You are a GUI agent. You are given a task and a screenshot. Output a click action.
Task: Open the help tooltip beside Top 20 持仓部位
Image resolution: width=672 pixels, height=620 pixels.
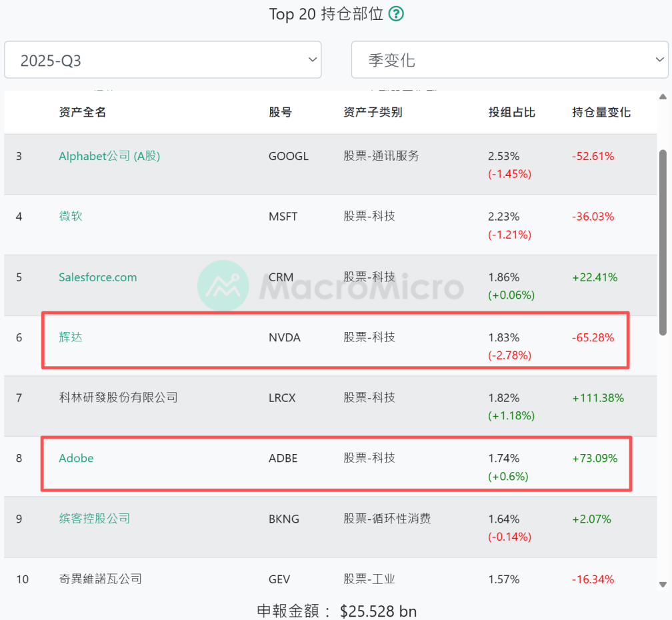click(395, 14)
